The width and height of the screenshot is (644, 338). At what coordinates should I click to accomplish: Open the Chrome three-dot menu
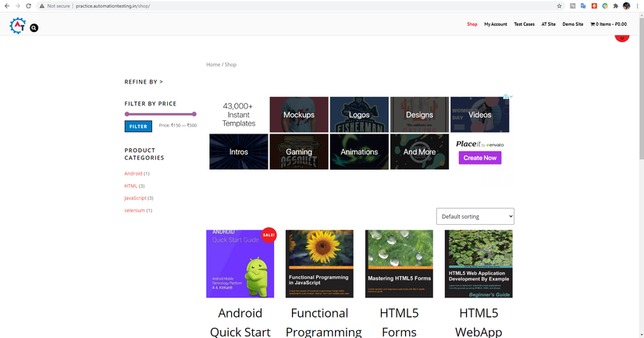pyautogui.click(x=638, y=5)
